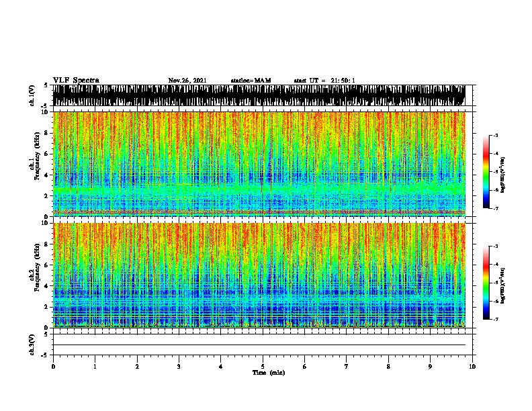Click the green 2.5 kHz band in ch.1 spectrogram
This screenshot has width=532, height=411.
click(259, 190)
